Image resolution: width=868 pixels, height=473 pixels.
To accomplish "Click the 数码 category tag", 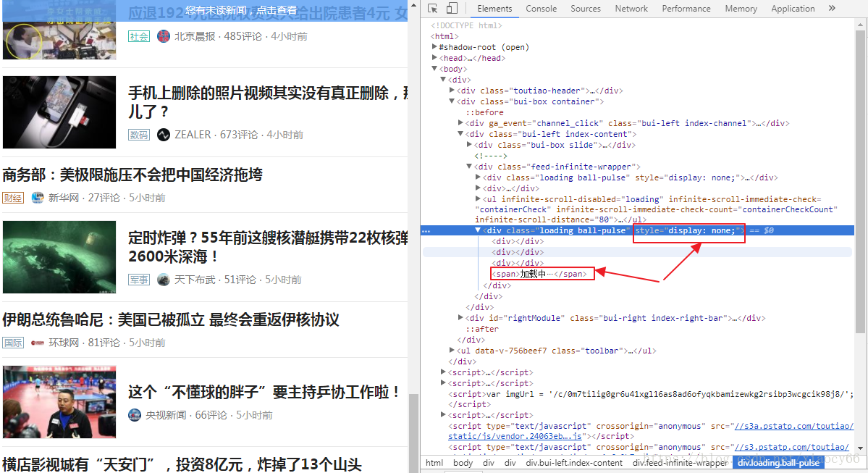I will point(139,135).
